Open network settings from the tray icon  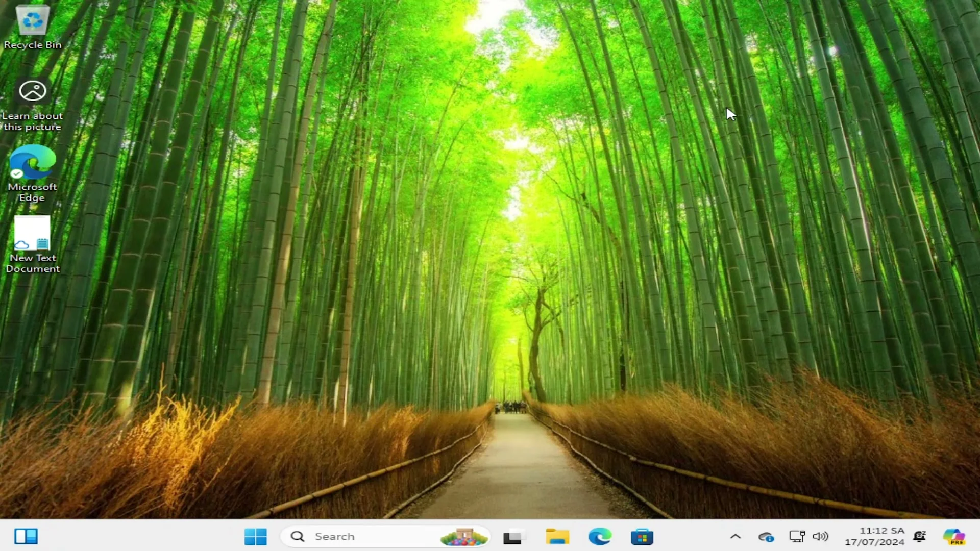797,536
